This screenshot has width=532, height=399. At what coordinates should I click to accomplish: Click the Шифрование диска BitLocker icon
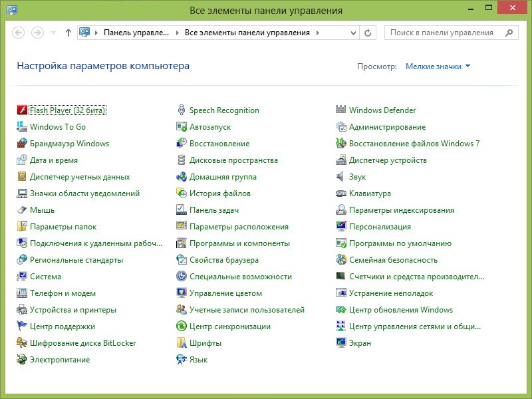22,342
